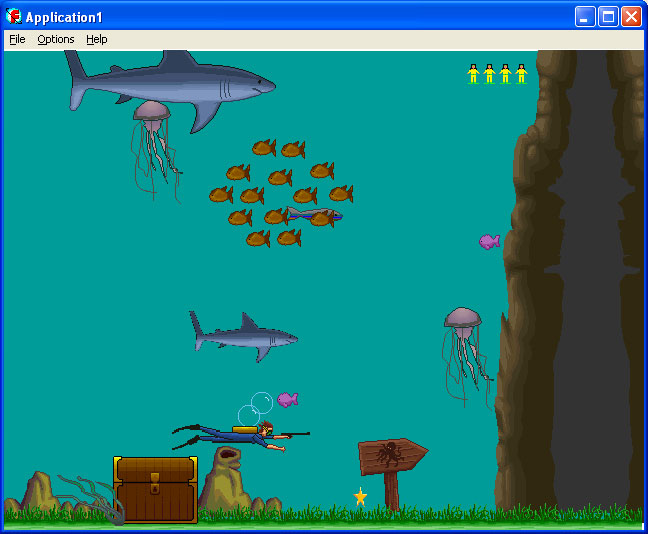Open the File menu
Viewport: 648px width, 534px height.
(x=17, y=39)
